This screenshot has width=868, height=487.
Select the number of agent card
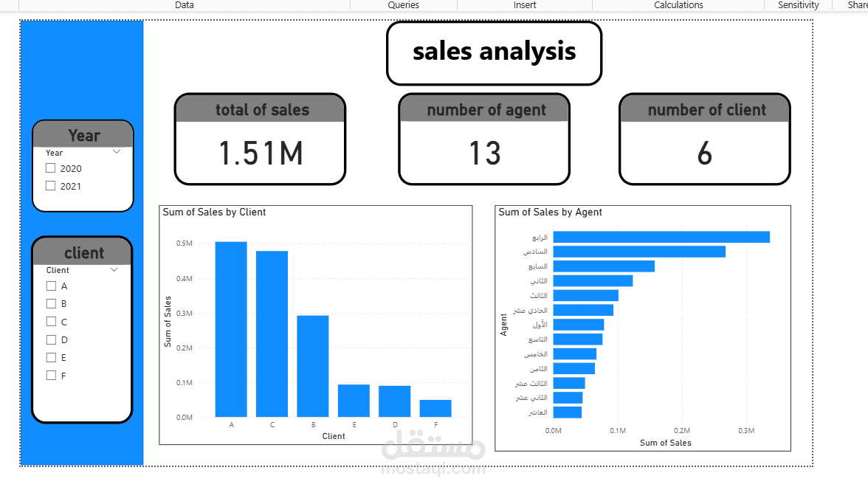(484, 139)
